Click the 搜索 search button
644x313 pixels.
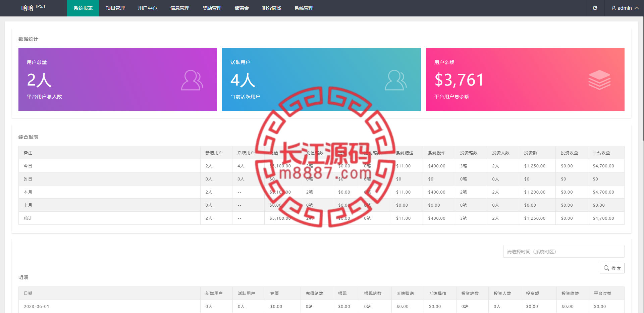612,268
